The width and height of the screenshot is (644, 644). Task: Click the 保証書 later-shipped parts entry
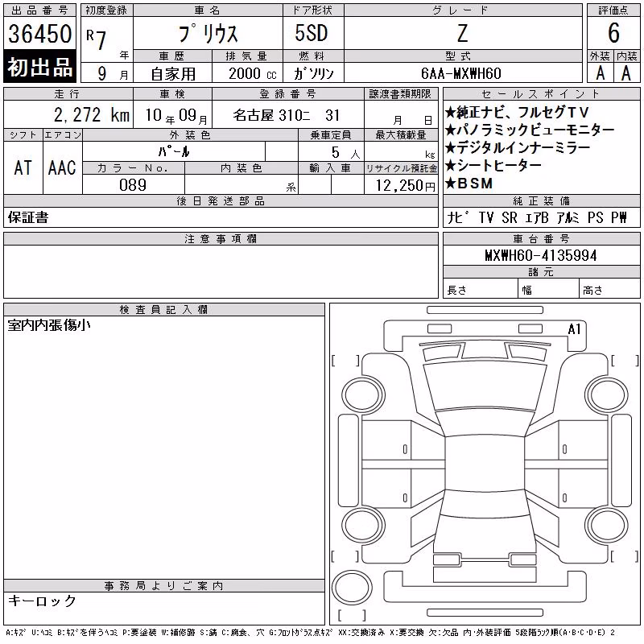click(28, 217)
